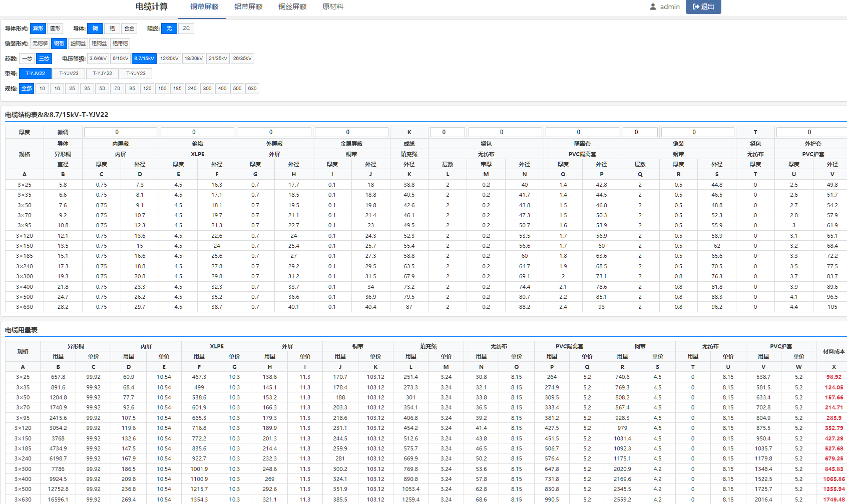Choose 铝 as the conductor material
The image size is (847, 504).
pyautogui.click(x=112, y=29)
